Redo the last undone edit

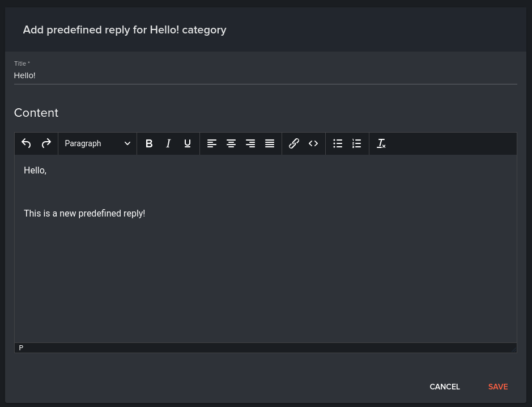(x=46, y=143)
